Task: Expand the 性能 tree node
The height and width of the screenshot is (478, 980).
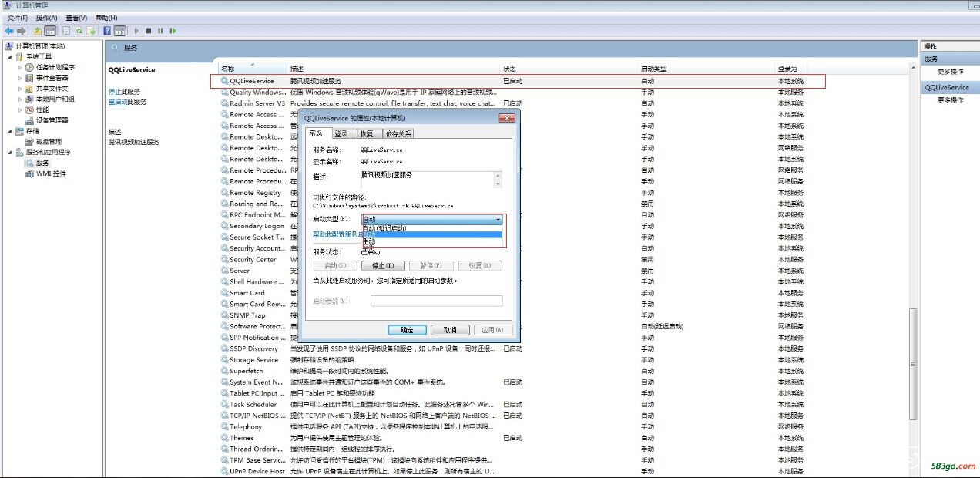Action: [x=21, y=109]
